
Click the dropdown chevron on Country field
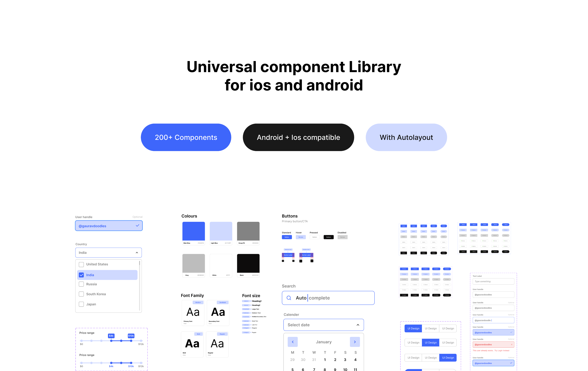(137, 253)
